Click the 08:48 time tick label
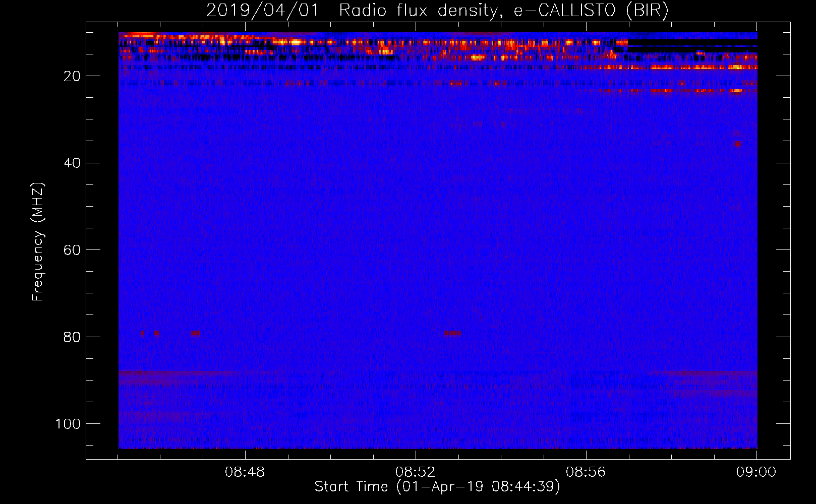 (245, 472)
